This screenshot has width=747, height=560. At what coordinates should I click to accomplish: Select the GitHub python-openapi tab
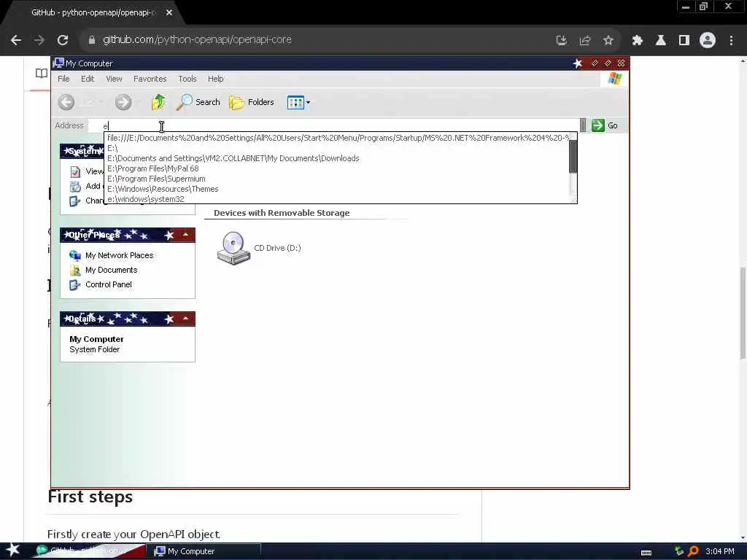pos(93,12)
